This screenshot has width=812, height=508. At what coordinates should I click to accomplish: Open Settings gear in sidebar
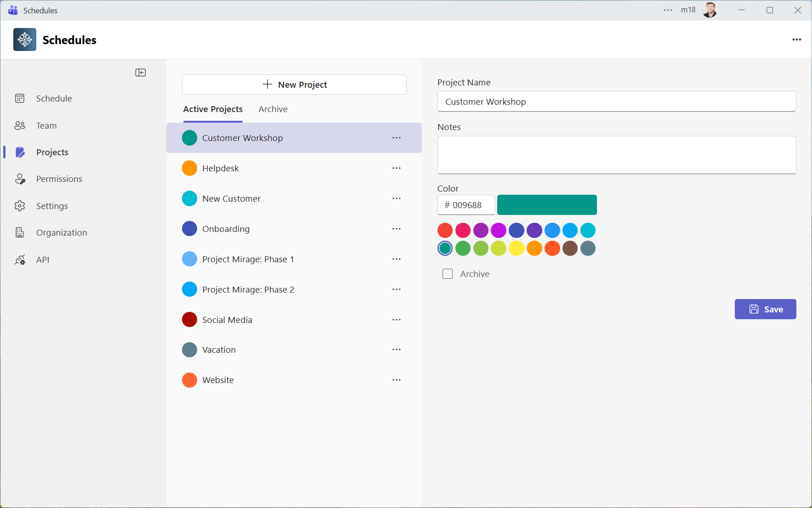tap(20, 206)
